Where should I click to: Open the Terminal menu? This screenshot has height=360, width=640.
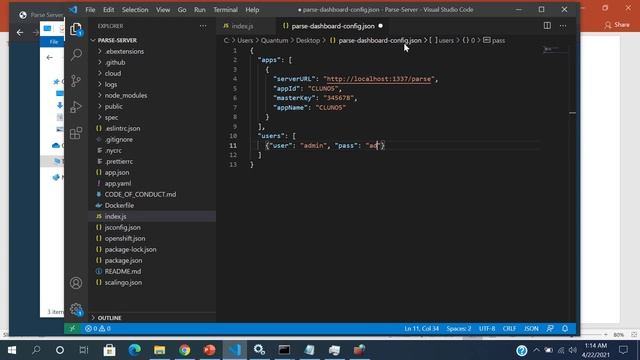(x=225, y=10)
